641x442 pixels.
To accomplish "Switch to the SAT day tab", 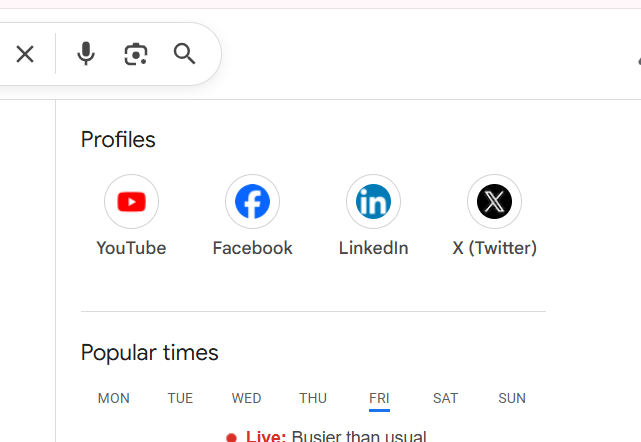I will [x=445, y=398].
